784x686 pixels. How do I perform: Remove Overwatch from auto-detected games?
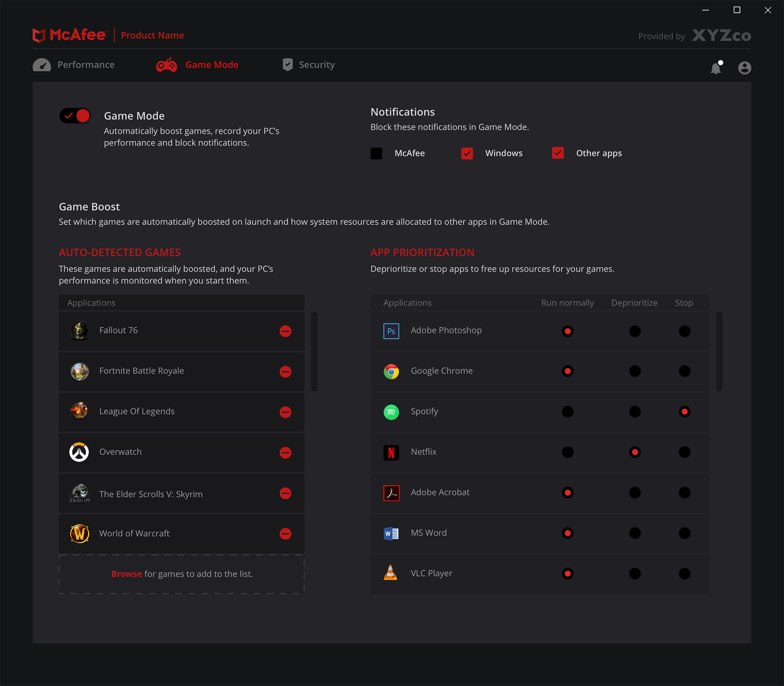(x=285, y=452)
